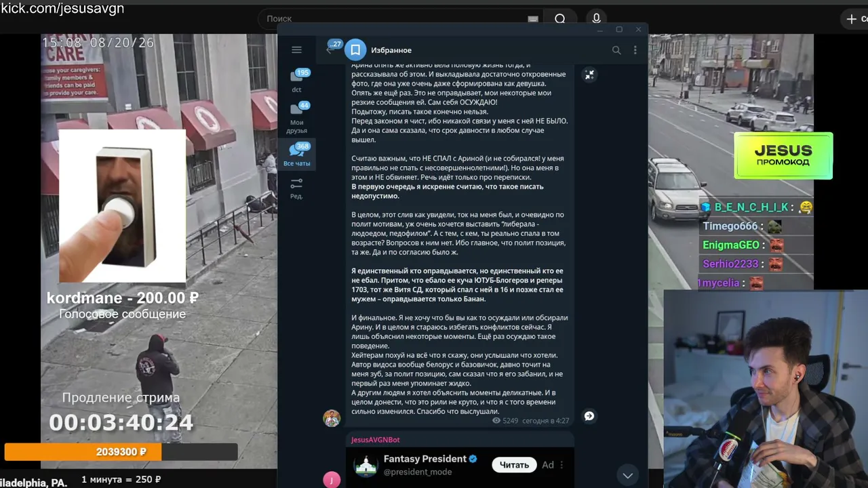
Task: Open the Ad options three-dot menu
Action: 561,465
